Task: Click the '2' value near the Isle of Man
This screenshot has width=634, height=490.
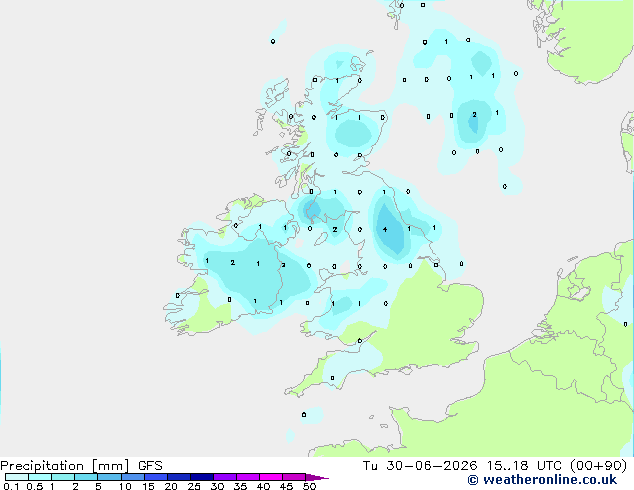Action: (335, 229)
